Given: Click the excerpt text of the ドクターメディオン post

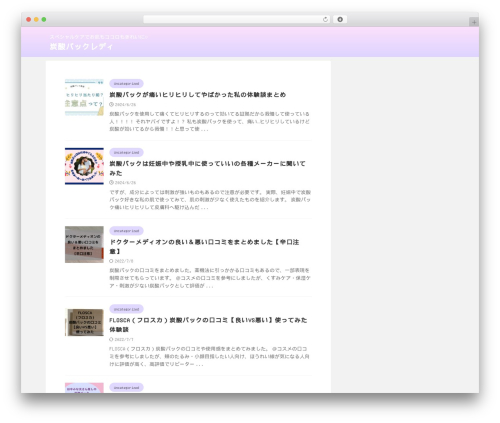Looking at the screenshot, I should (210, 278).
